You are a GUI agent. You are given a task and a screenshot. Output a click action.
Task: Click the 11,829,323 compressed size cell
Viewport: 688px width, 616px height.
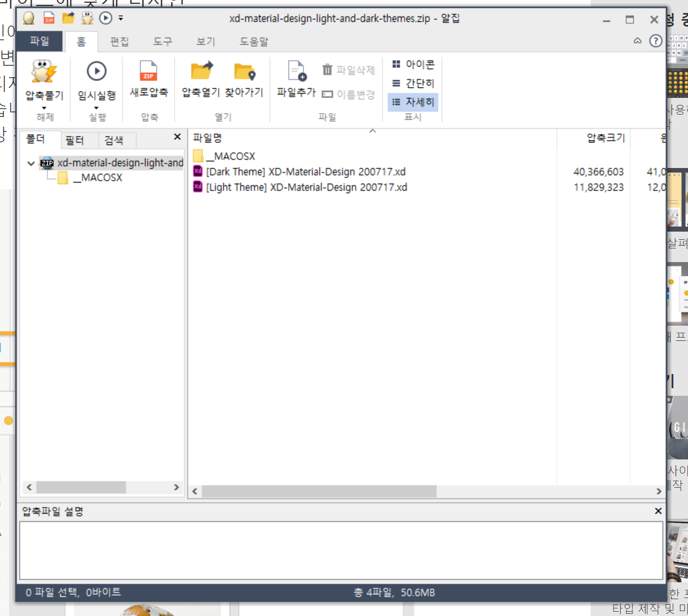tap(598, 187)
